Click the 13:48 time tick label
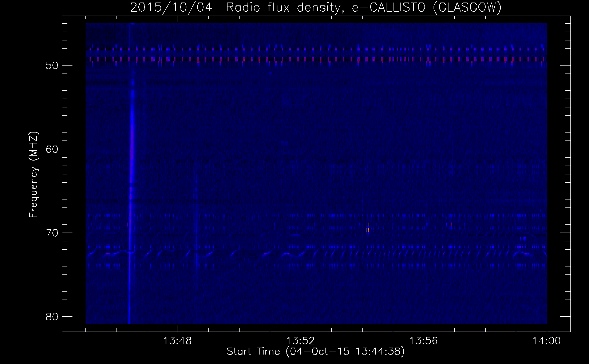 [x=178, y=341]
